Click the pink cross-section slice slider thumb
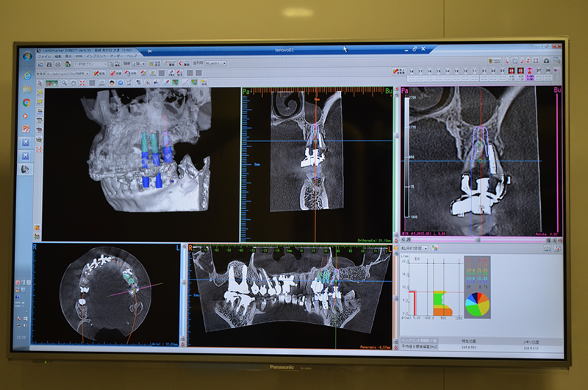Viewport: 588px width, 390px height. pyautogui.click(x=477, y=239)
